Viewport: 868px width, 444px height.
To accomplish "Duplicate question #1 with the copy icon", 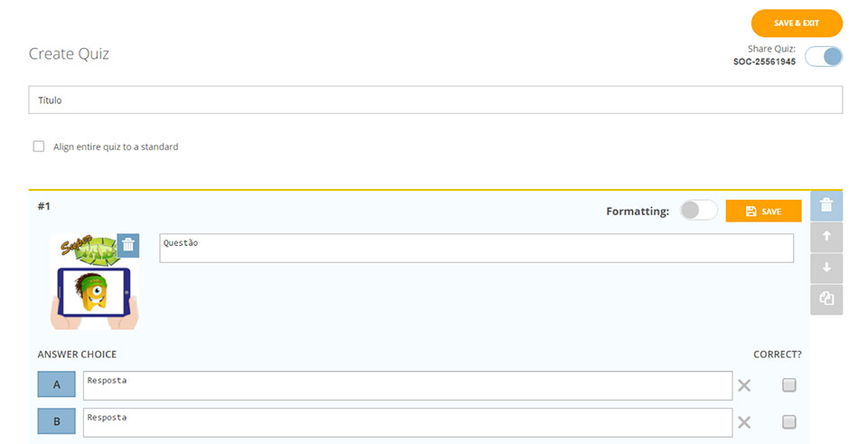I will [x=826, y=298].
